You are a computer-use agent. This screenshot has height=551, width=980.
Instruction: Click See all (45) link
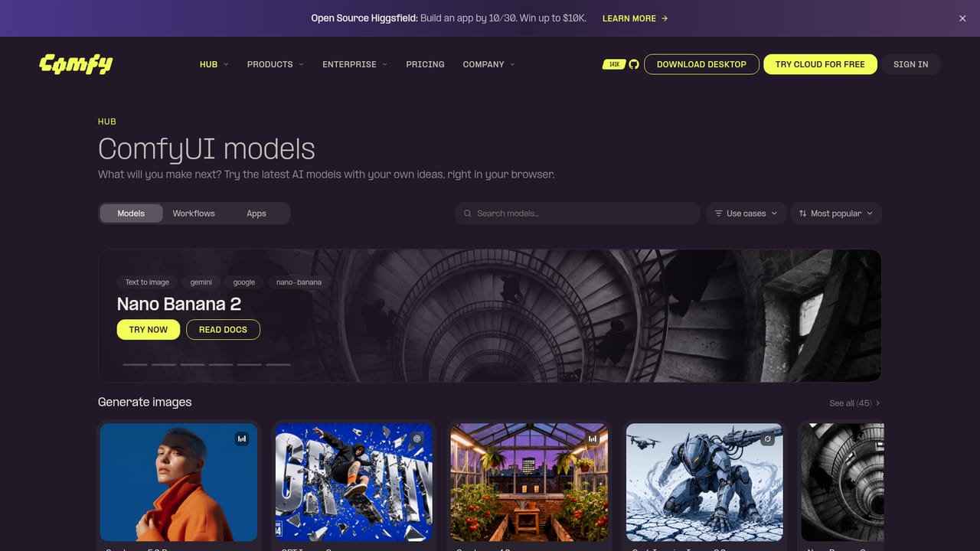coord(854,403)
